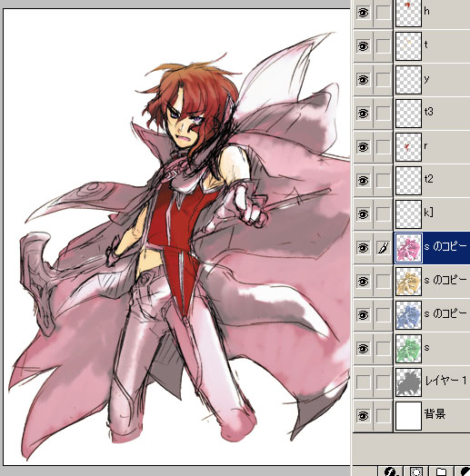470x476 pixels.
Task: Create a new layer set folder
Action: point(441,471)
